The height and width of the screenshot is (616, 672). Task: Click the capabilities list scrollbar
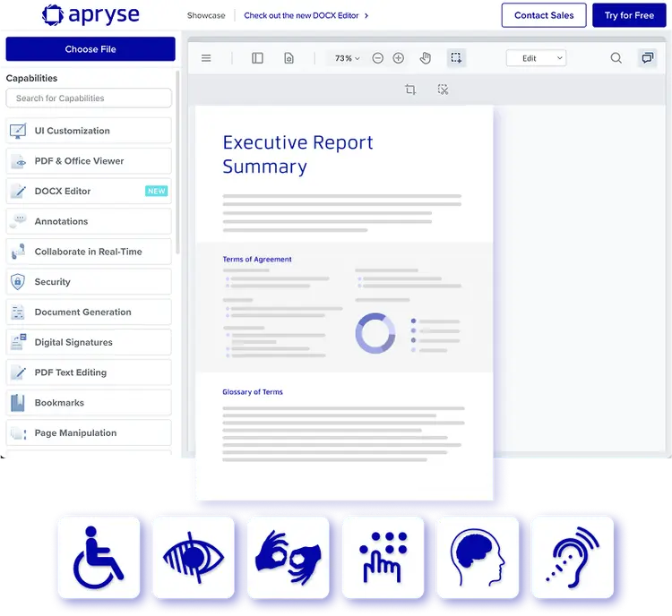pyautogui.click(x=177, y=162)
